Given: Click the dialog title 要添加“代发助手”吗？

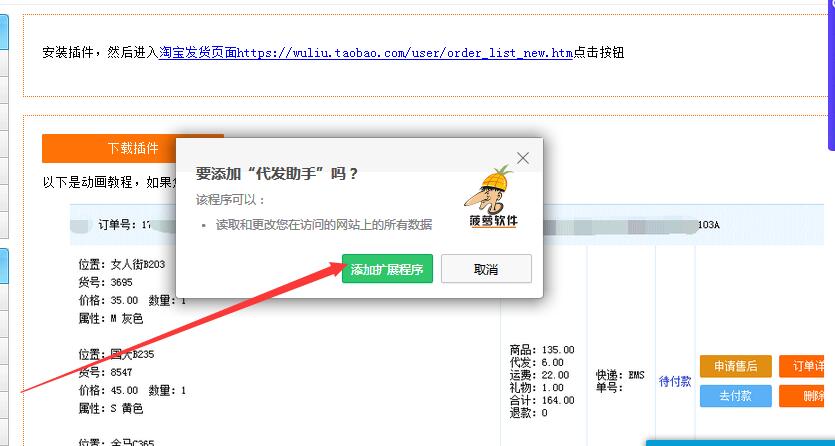Looking at the screenshot, I should coord(277,174).
